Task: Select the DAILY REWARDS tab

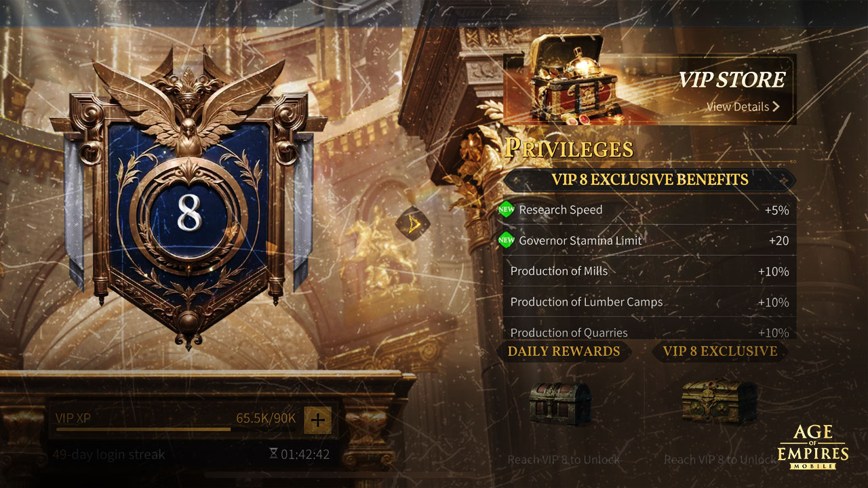Action: pyautogui.click(x=564, y=351)
